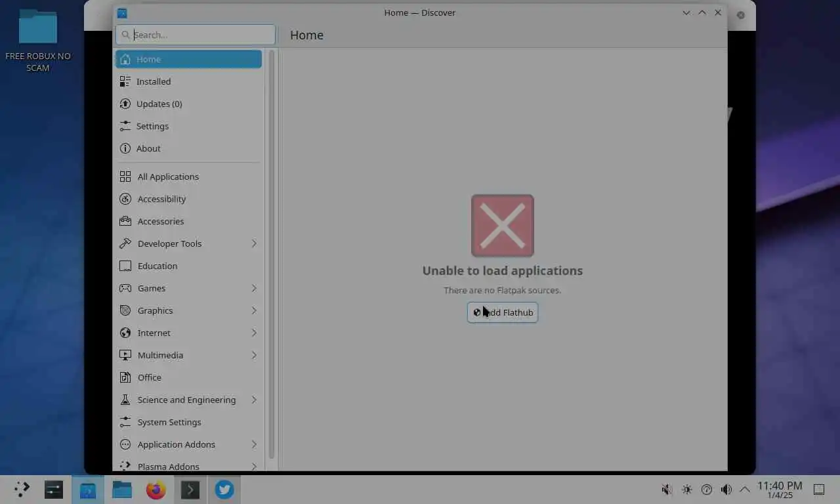840x504 pixels.
Task: Open the Office category
Action: 189,377
